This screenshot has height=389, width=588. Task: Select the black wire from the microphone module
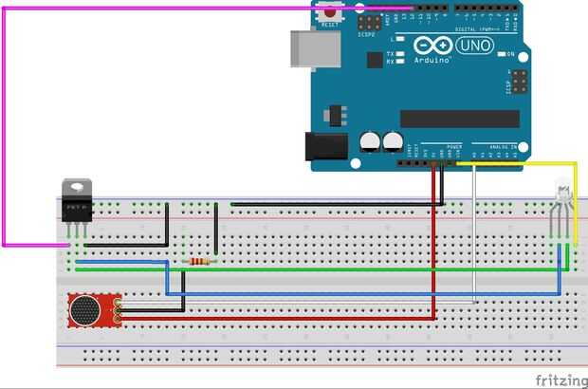coord(183,292)
